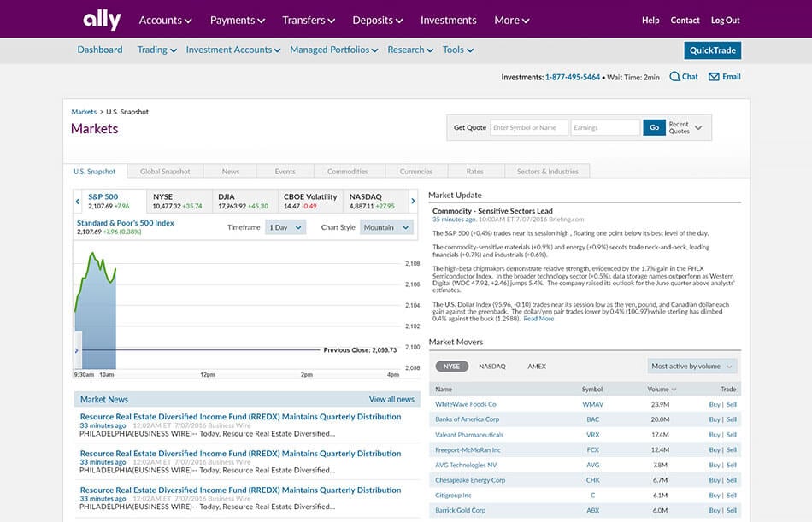Select the AMEX market movers filter
The width and height of the screenshot is (812, 522).
pos(537,367)
